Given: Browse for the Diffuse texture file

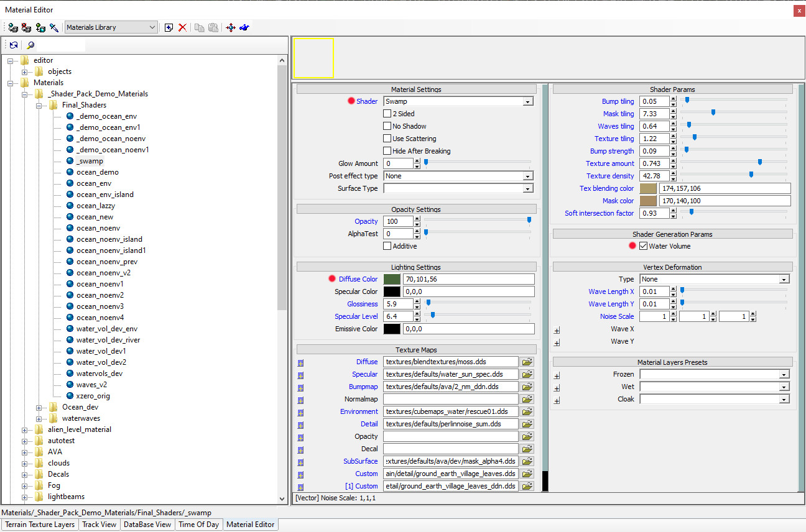Looking at the screenshot, I should coord(527,362).
